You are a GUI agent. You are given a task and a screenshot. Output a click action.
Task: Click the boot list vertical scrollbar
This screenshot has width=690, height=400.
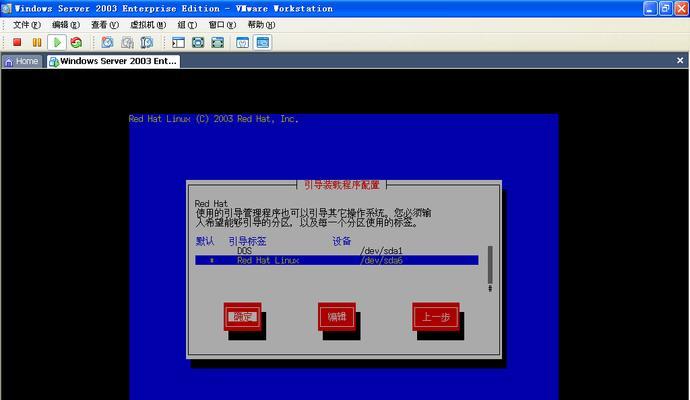point(490,268)
